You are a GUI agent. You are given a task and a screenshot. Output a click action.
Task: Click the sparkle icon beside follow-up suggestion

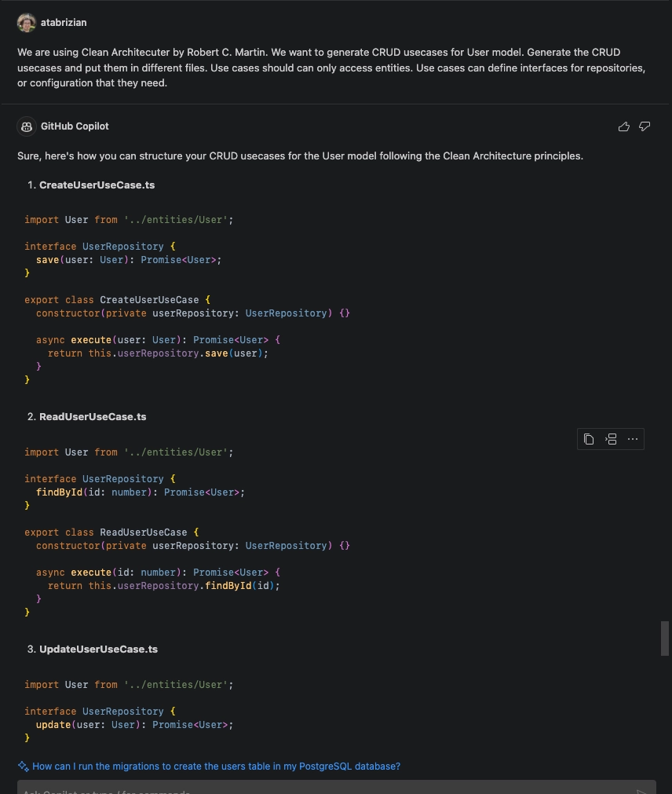(x=24, y=767)
